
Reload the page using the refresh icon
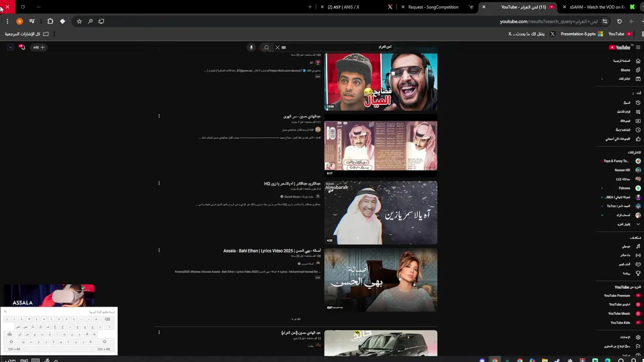coord(619,21)
